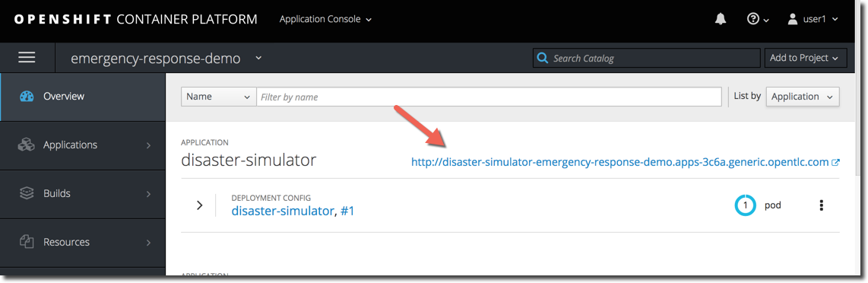Click the Overview dashboard icon
Viewport: 868px width, 283px height.
point(27,97)
